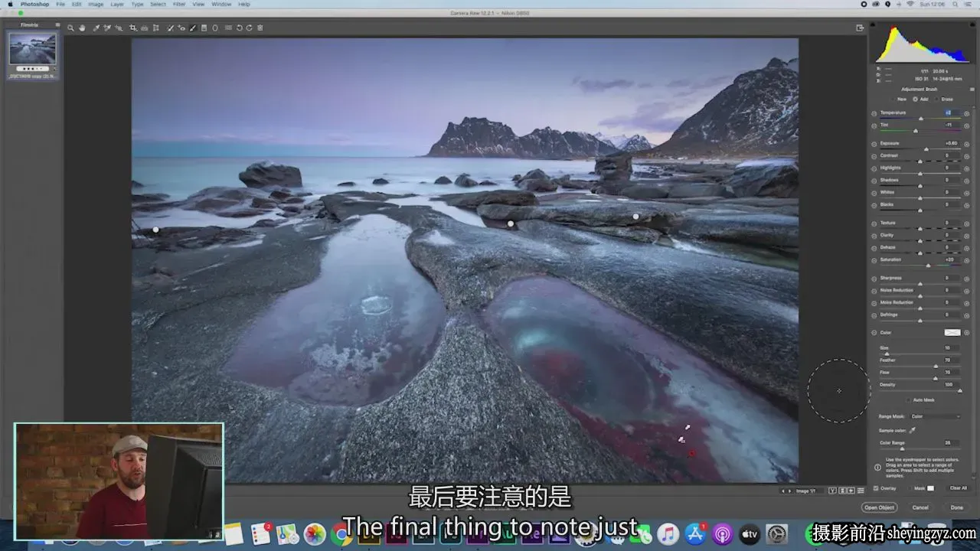Enable the Auto Mask checkbox

tap(908, 399)
